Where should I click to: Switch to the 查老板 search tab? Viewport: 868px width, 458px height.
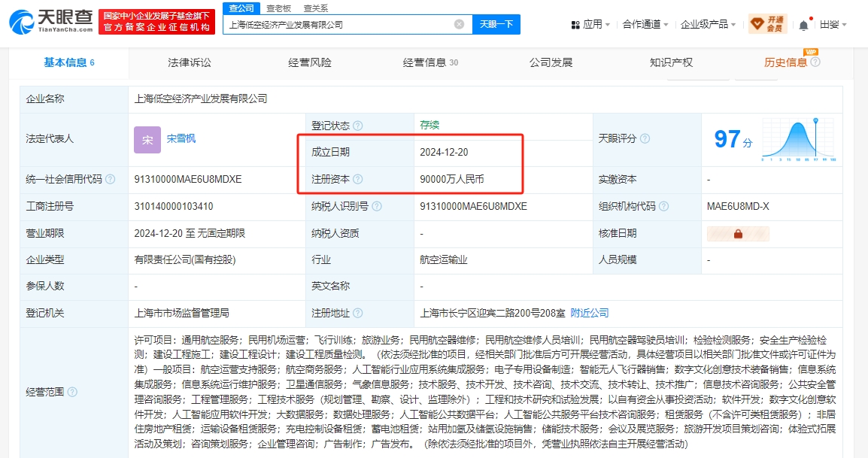[x=278, y=8]
